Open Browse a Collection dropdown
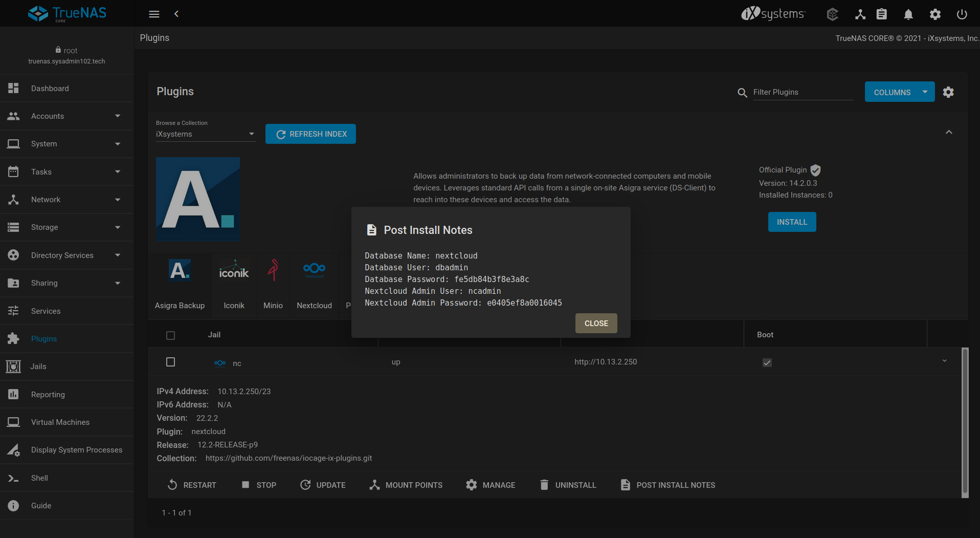The image size is (980, 538). pos(206,134)
